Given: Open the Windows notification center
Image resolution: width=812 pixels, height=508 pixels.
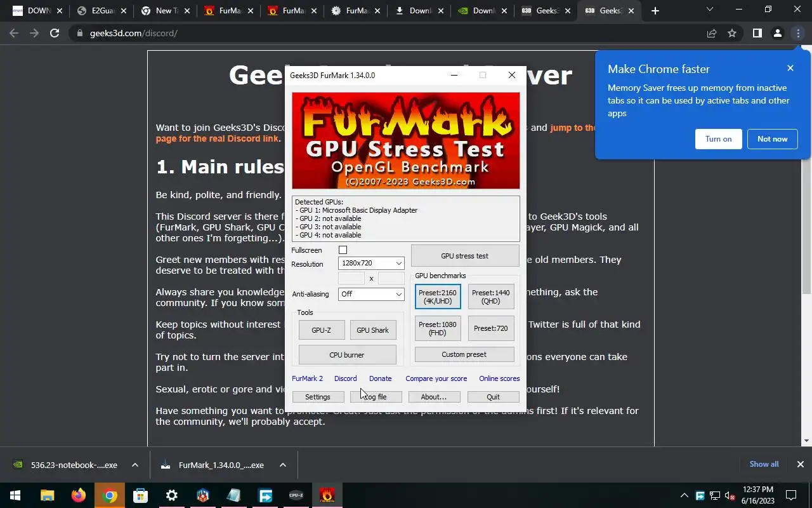Looking at the screenshot, I should click(x=791, y=495).
